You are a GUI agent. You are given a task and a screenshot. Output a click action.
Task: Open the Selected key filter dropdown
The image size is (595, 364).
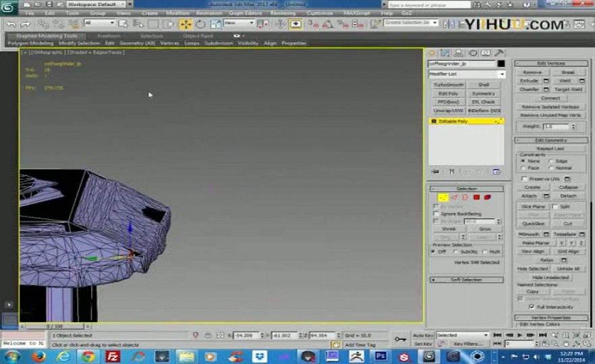[x=463, y=335]
